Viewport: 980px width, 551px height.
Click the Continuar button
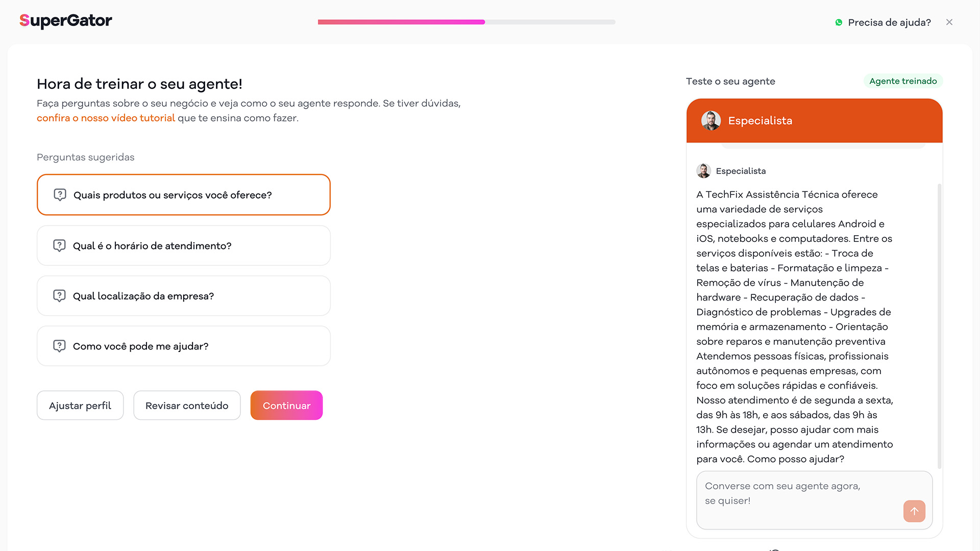286,406
